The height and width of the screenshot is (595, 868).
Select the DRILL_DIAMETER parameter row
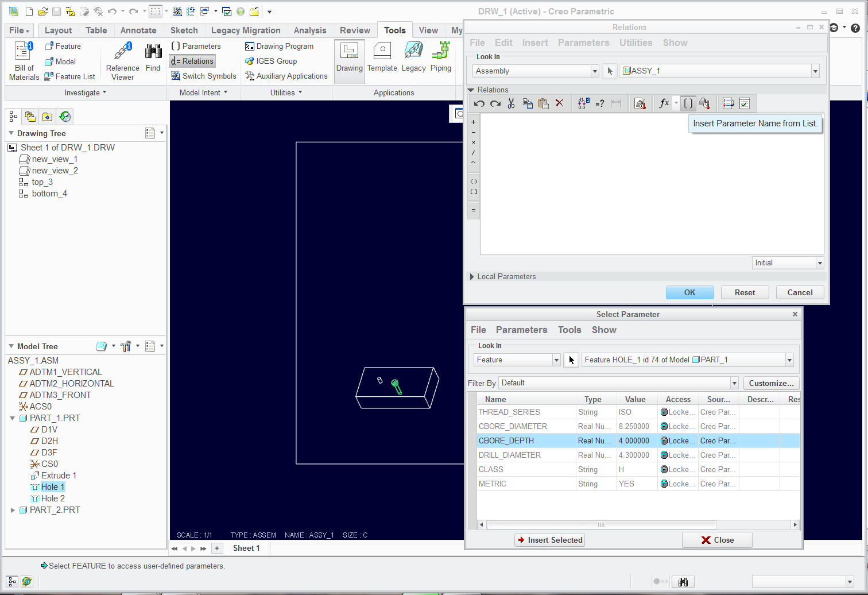click(x=638, y=455)
